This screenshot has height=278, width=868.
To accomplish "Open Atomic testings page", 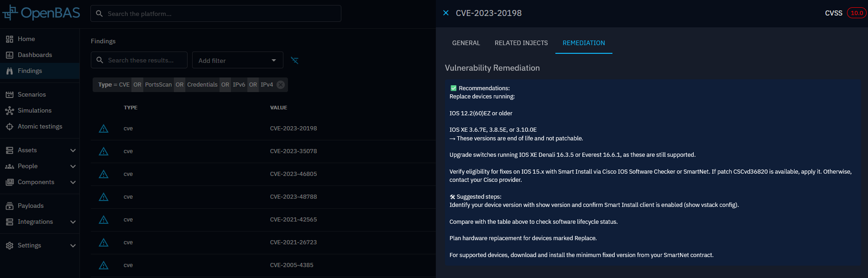I will click(40, 127).
